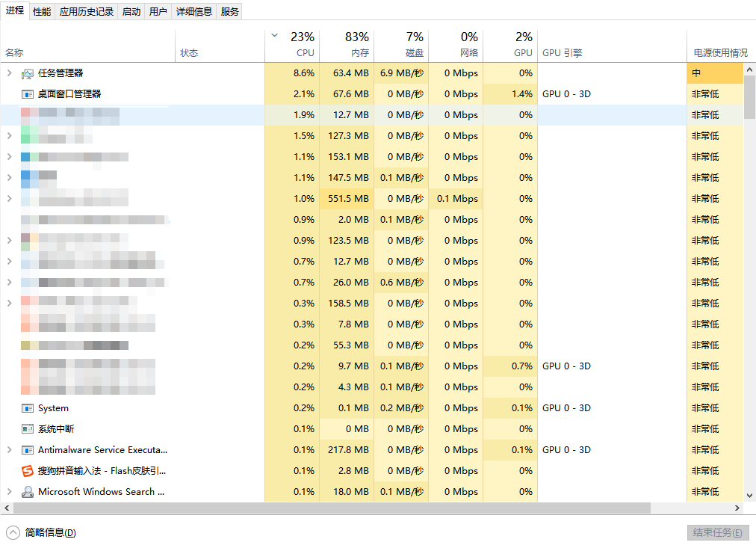Image resolution: width=756 pixels, height=551 pixels.
Task: Open the 启动 tab
Action: point(131,11)
